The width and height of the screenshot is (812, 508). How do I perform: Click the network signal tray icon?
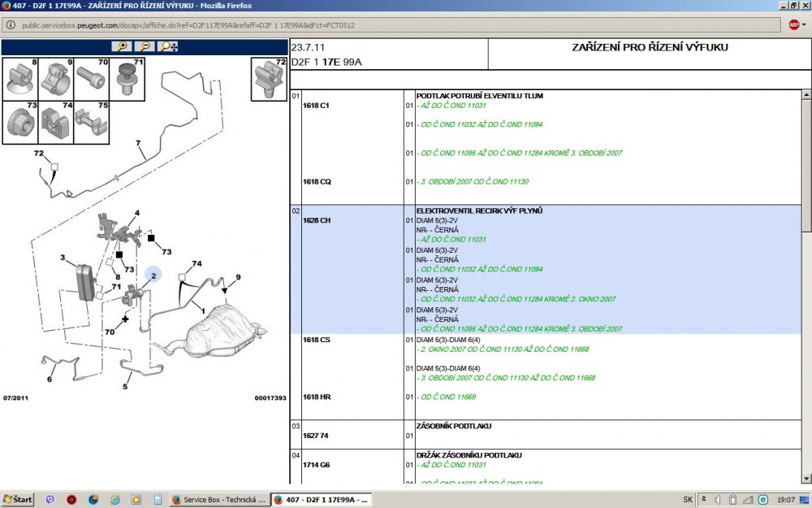pos(748,500)
